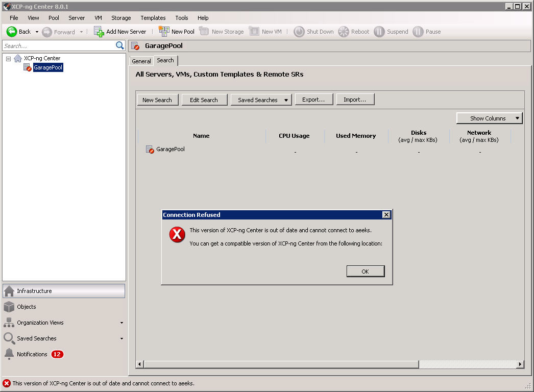Screen dimensions: 534x392
Task: Select the Notifications bell icon
Action: tap(9, 354)
